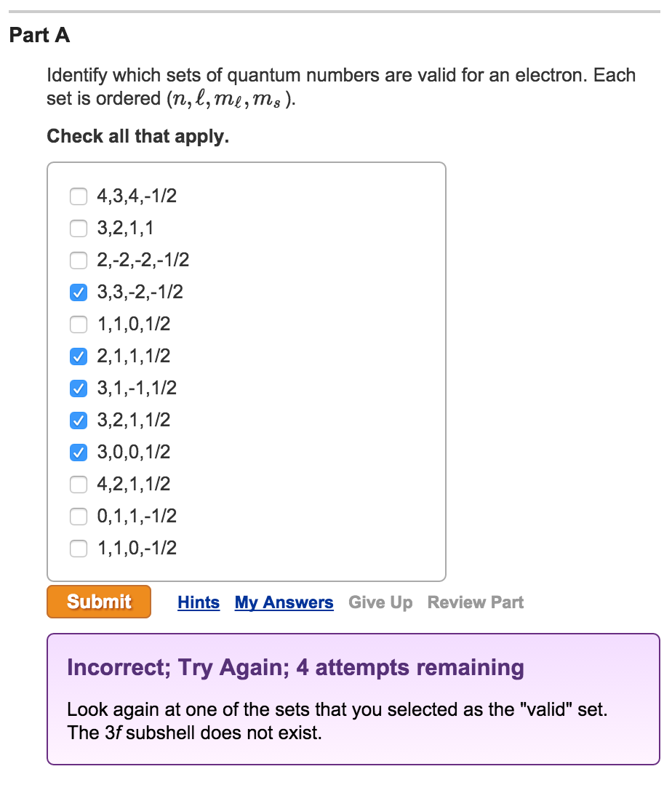Click the orange Submit button

(x=99, y=602)
